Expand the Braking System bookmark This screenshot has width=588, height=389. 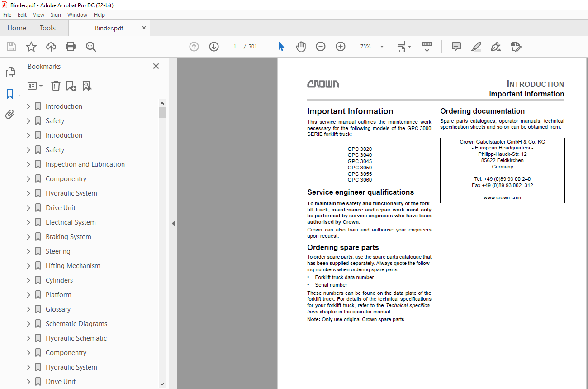point(28,237)
